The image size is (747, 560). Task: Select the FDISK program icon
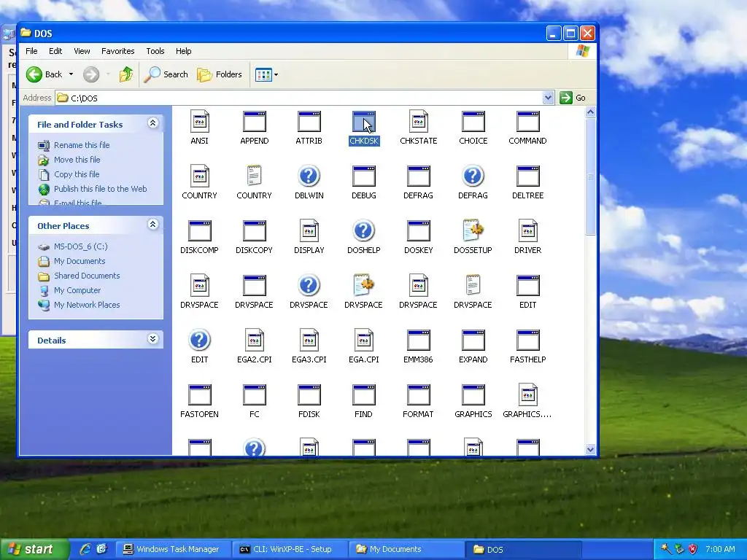309,394
